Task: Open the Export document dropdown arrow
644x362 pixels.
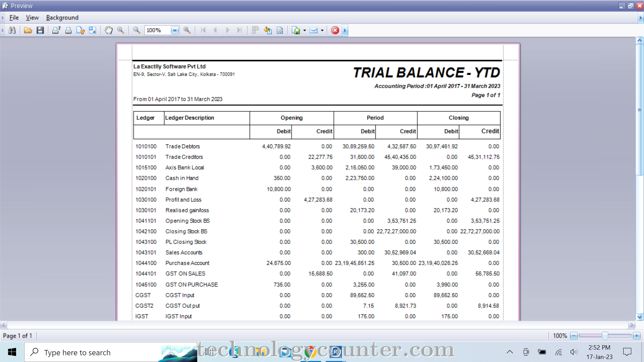Action: point(305,31)
